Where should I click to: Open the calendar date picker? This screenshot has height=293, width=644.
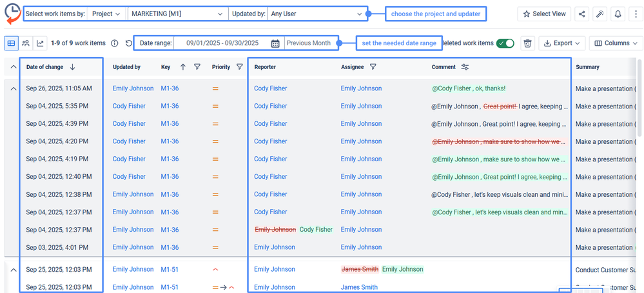pyautogui.click(x=275, y=43)
